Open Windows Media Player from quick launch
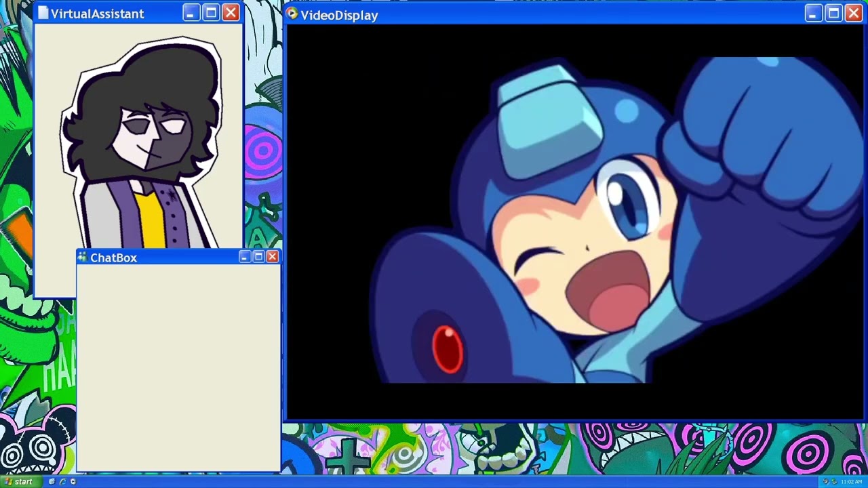This screenshot has width=868, height=488. point(73,482)
